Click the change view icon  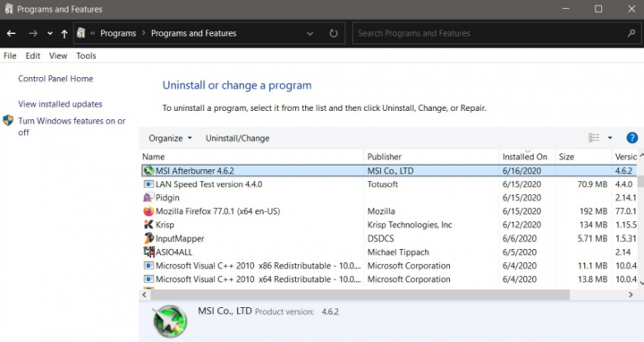click(594, 138)
